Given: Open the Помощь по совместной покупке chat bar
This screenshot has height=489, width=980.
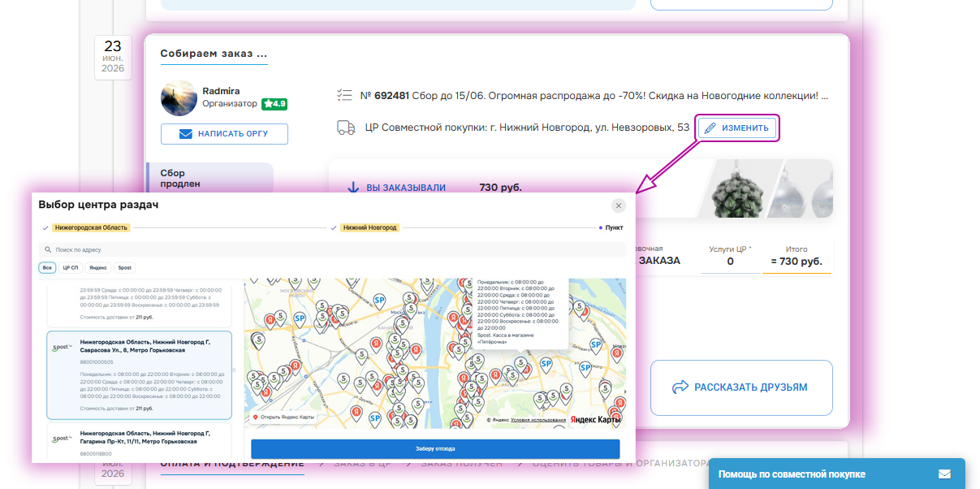Looking at the screenshot, I should [x=837, y=474].
